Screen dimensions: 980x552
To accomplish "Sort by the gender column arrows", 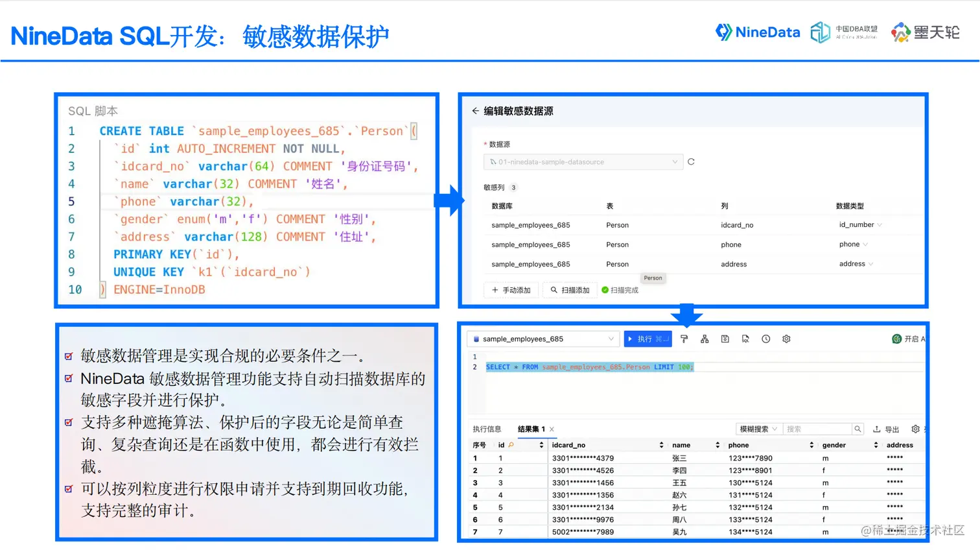I will coord(876,445).
